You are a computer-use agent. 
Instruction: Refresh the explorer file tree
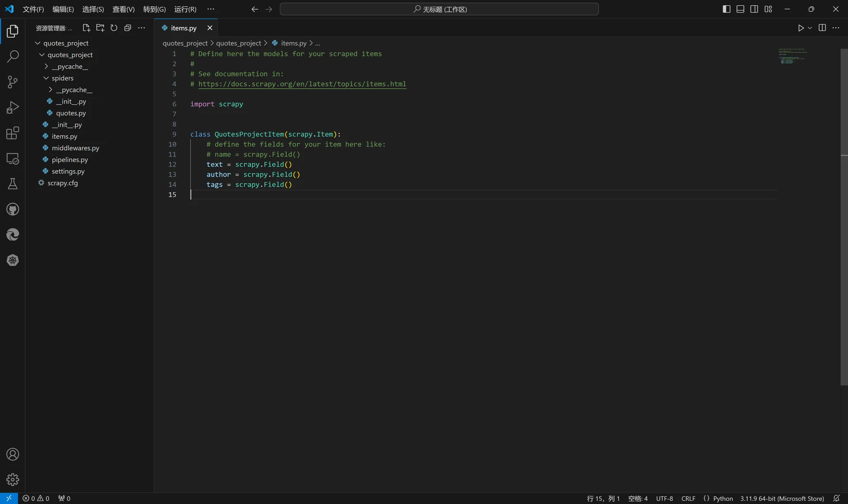coord(114,28)
